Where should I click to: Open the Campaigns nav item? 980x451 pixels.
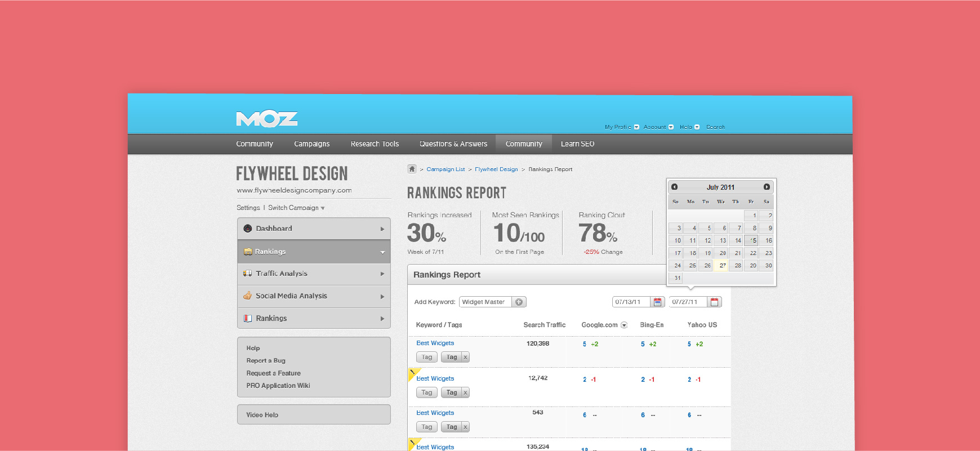311,144
